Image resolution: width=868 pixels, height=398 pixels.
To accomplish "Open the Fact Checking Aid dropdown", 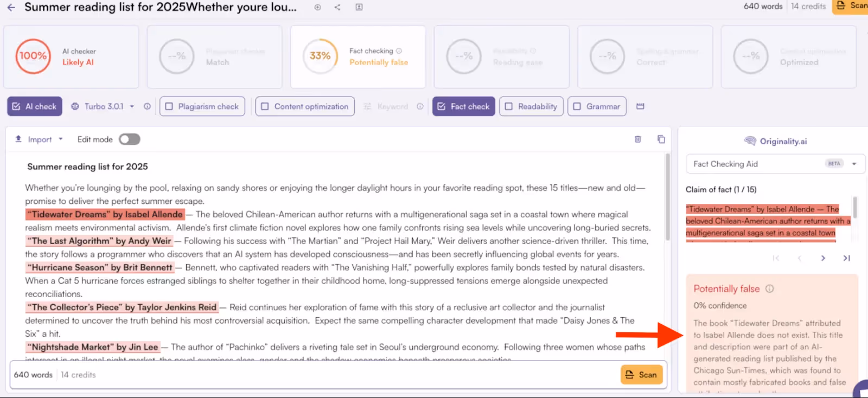I will pos(775,164).
